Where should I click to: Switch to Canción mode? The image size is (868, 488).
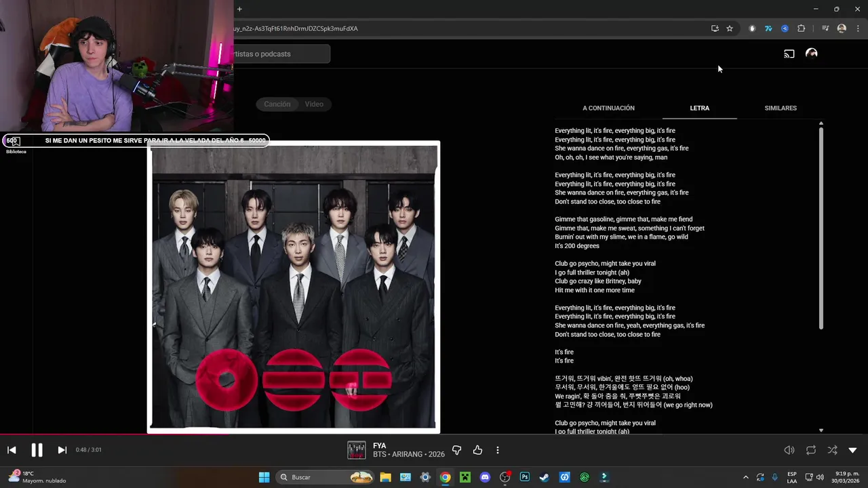pos(277,104)
